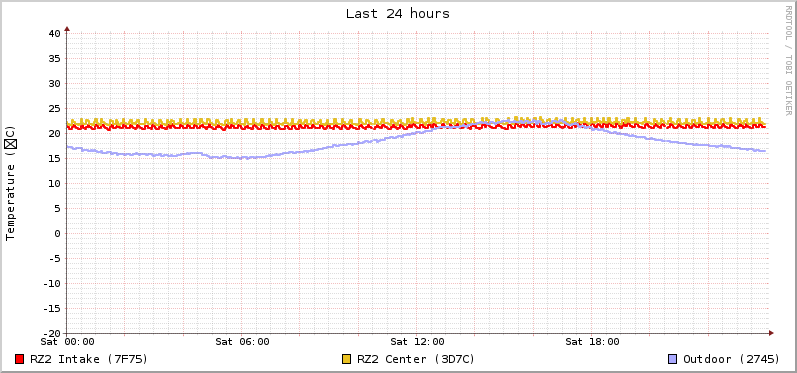This screenshot has height=373, width=797.
Task: Click the 0 y-axis tick label
Action: point(57,233)
